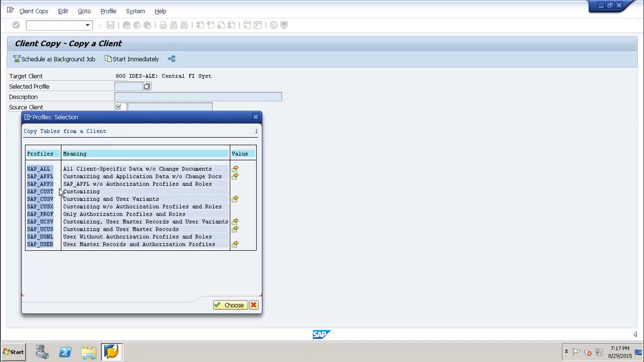Click the Value arrow icon for SAP_UCUS

[x=235, y=229]
